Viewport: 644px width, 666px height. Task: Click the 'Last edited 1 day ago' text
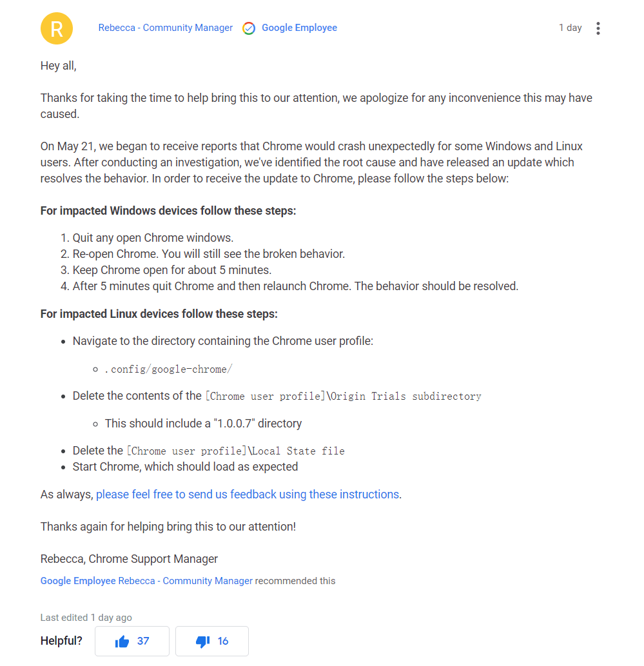(x=86, y=618)
